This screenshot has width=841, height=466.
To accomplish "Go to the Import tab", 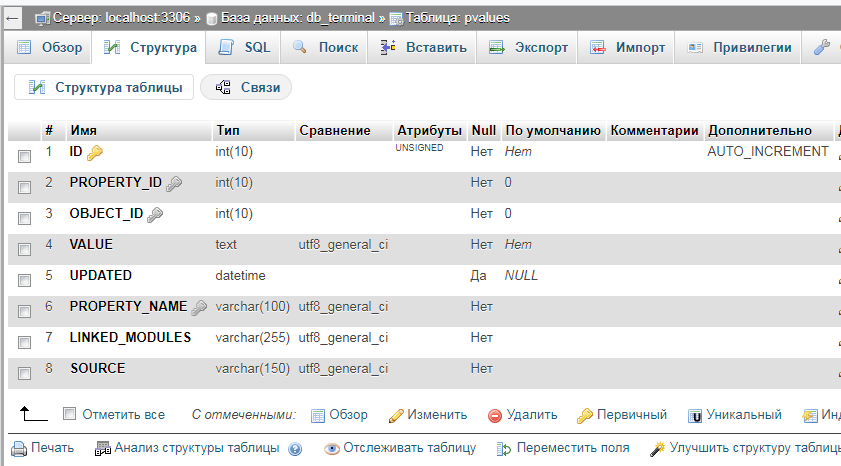I will [627, 47].
